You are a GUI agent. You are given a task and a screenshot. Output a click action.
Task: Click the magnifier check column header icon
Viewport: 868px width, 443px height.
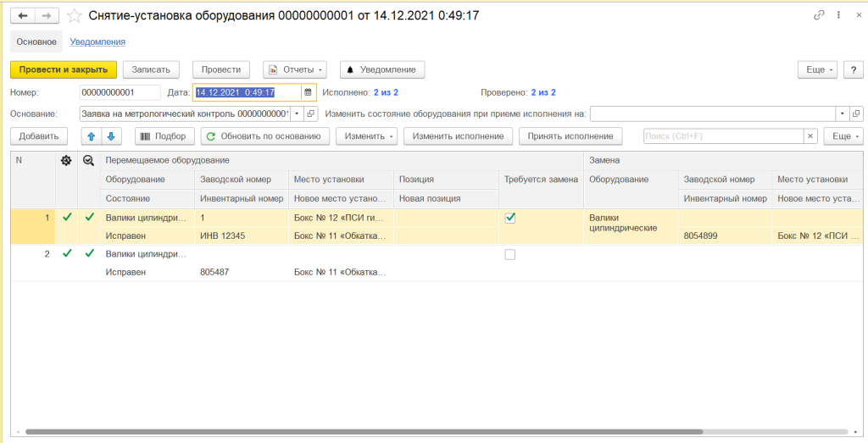(88, 160)
